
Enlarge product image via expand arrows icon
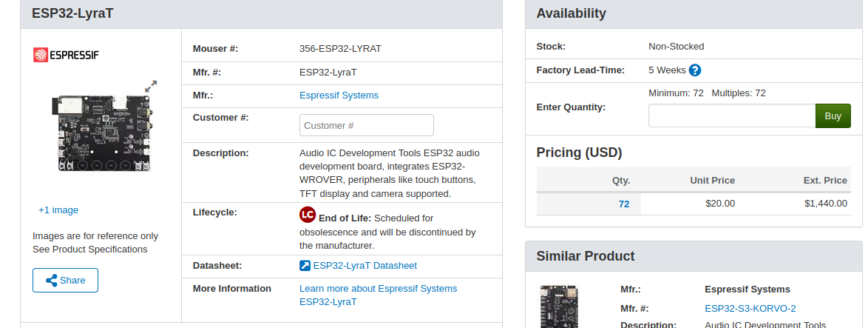click(x=151, y=87)
